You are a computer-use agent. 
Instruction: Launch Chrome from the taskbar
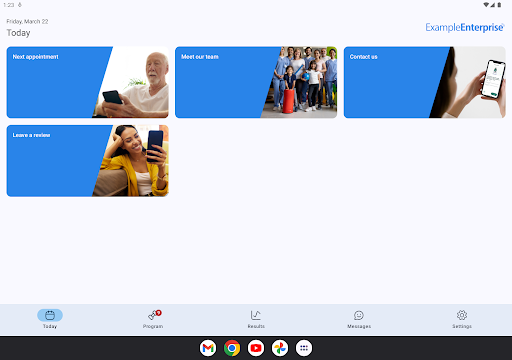(x=232, y=348)
